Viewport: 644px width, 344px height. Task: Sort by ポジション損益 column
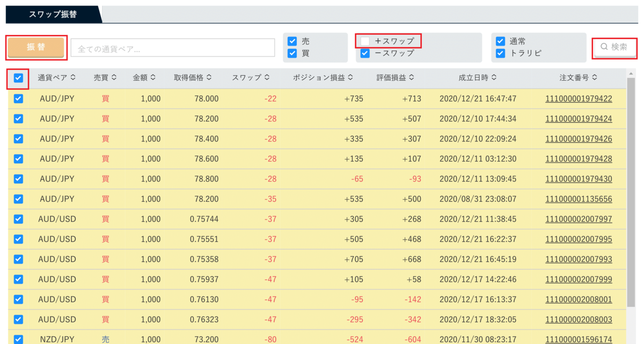(x=323, y=78)
